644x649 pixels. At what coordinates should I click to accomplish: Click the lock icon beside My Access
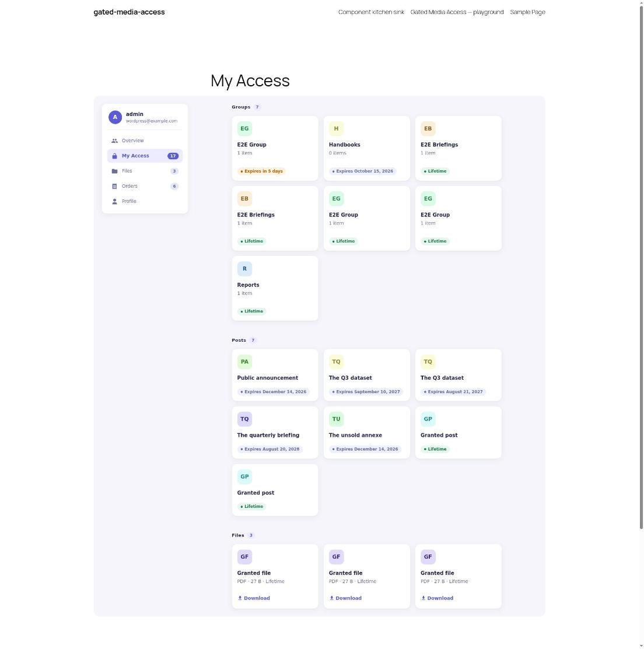(115, 156)
